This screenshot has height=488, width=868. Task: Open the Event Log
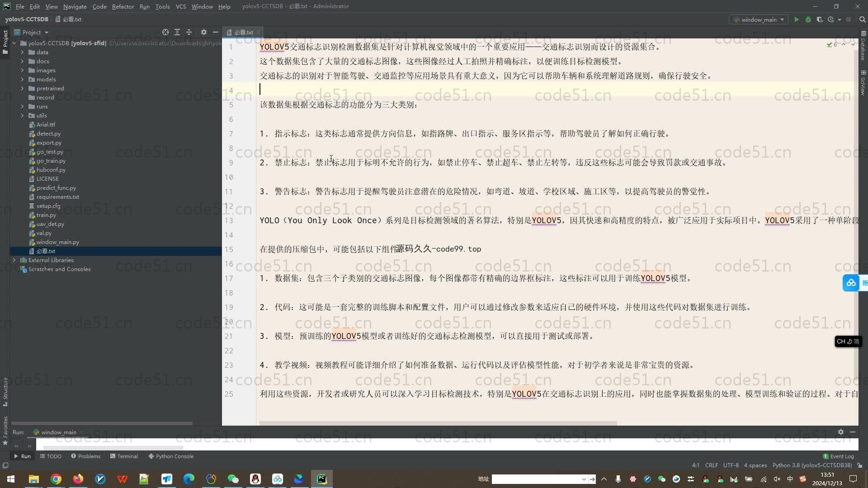[x=838, y=456]
